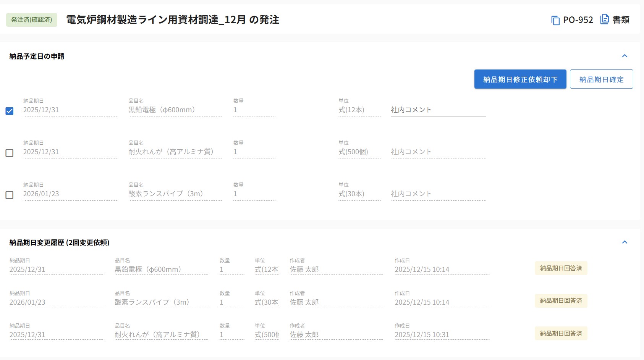Click 納品期日回答済 badge for 黒鉛電極 history
The image size is (644, 360).
561,268
